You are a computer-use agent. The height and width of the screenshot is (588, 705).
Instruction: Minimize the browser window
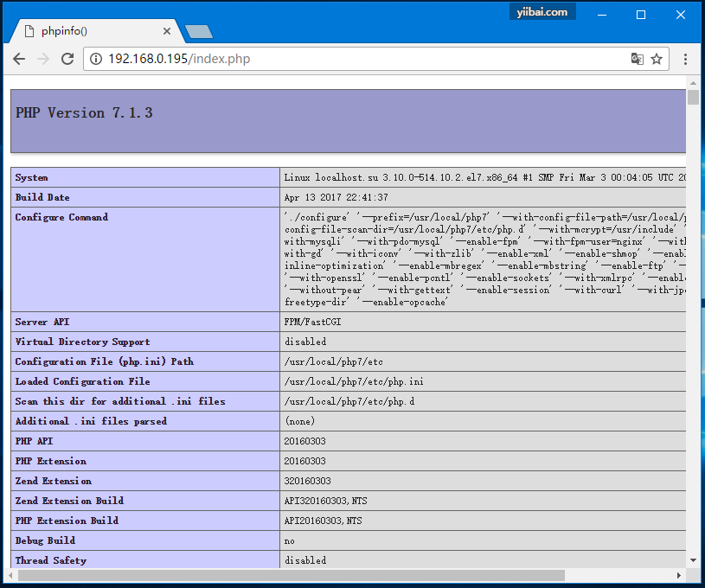(601, 14)
